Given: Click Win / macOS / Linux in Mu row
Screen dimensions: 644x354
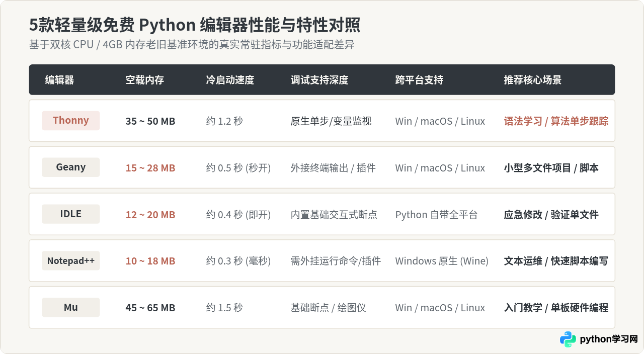Looking at the screenshot, I should pos(440,308).
